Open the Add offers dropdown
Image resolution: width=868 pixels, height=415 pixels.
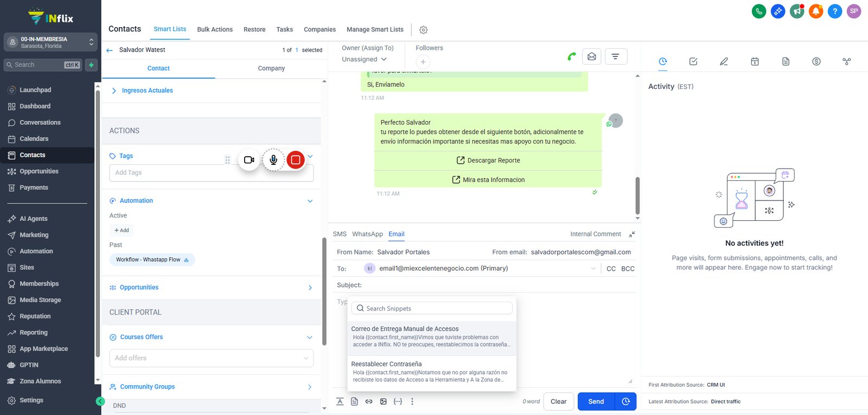coord(212,358)
